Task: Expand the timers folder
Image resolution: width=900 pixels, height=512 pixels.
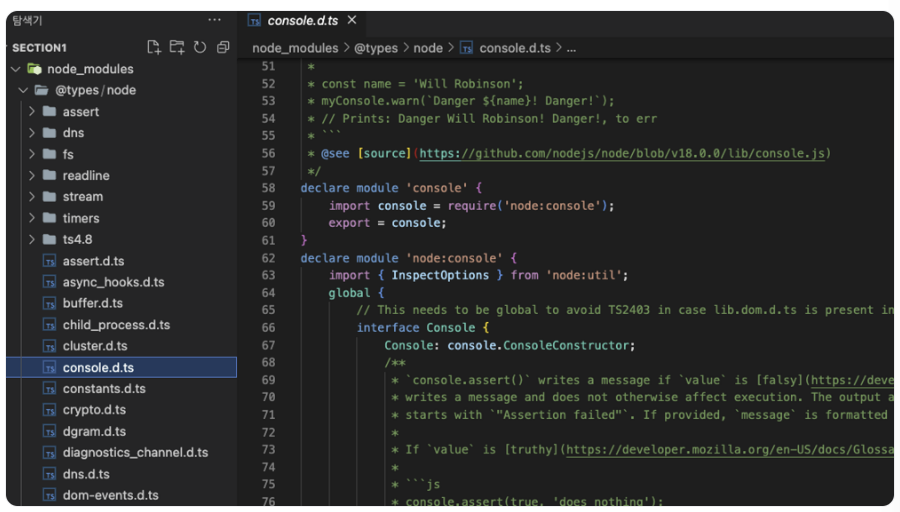Action: (32, 218)
